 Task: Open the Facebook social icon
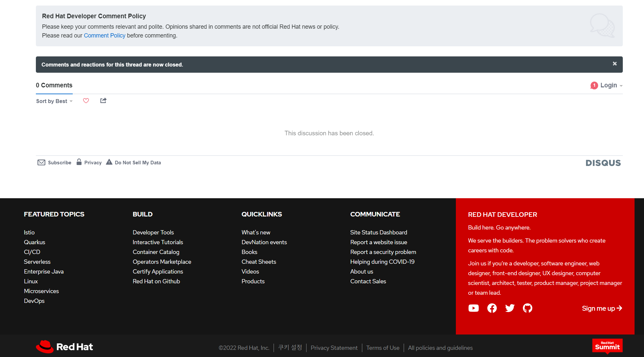point(492,308)
